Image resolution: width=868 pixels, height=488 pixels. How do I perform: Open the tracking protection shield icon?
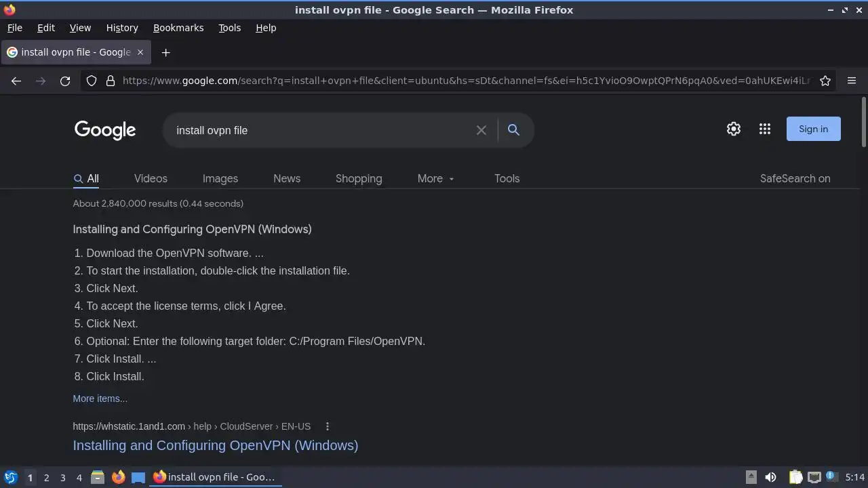[92, 81]
